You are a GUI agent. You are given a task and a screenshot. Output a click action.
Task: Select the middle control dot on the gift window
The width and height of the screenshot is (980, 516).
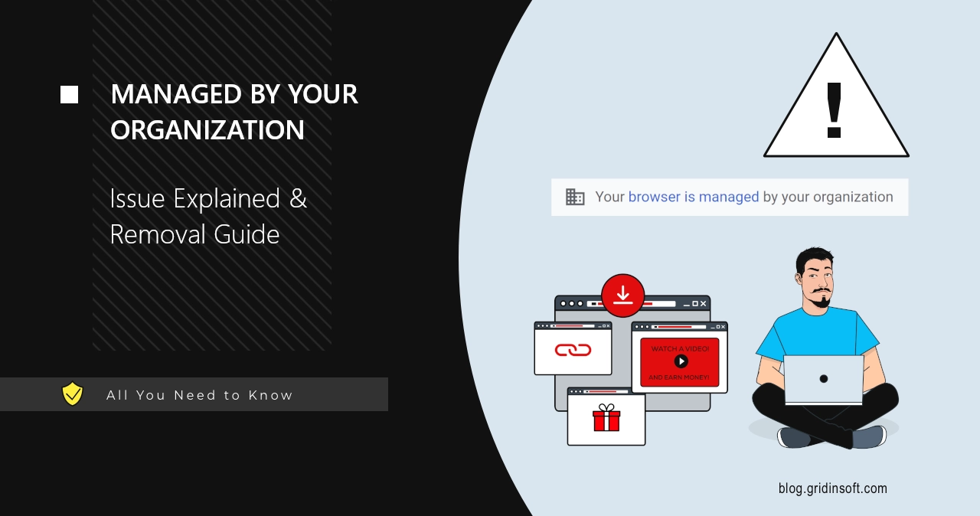pyautogui.click(x=577, y=391)
